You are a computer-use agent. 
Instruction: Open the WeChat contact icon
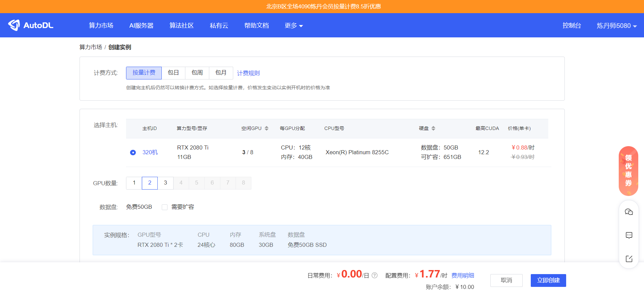pos(629,212)
